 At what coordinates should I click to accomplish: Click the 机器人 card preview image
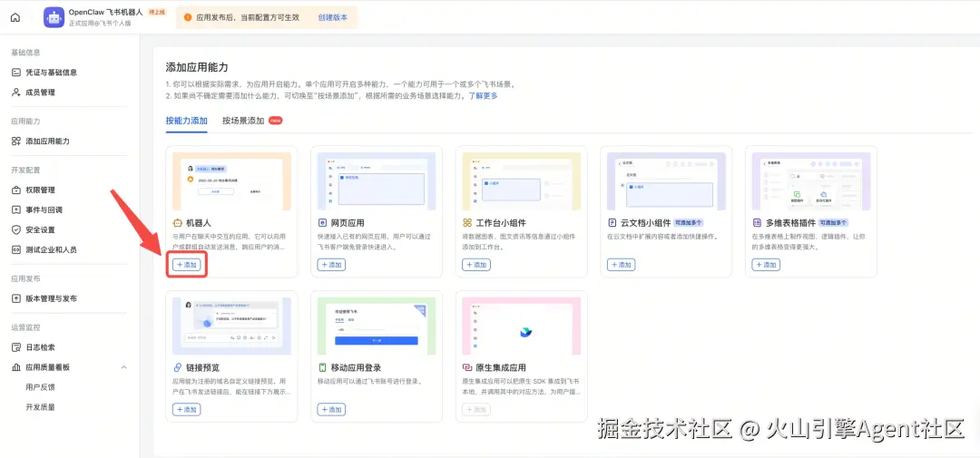(232, 181)
